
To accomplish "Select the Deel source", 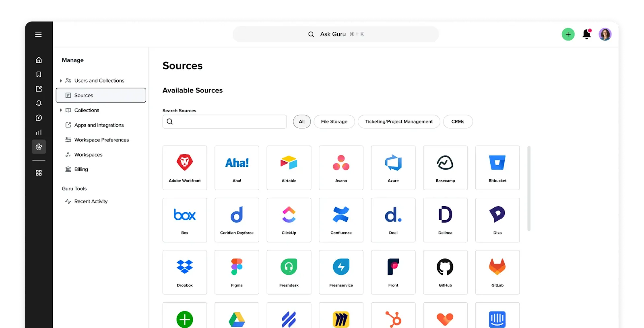I will coord(393,220).
